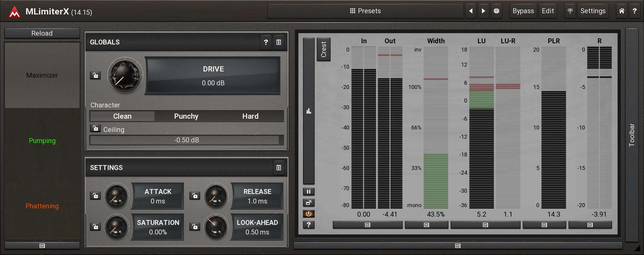Screen dimensions: 644x255
Task: Pause the meters display
Action: tap(308, 192)
